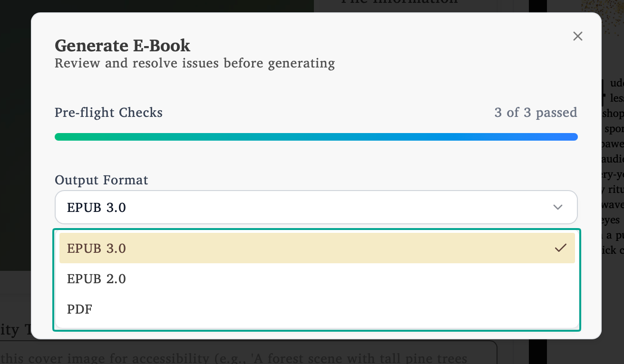Screen dimensions: 624x364
Task: Click the 'Generate E-Book' title
Action: (x=122, y=45)
